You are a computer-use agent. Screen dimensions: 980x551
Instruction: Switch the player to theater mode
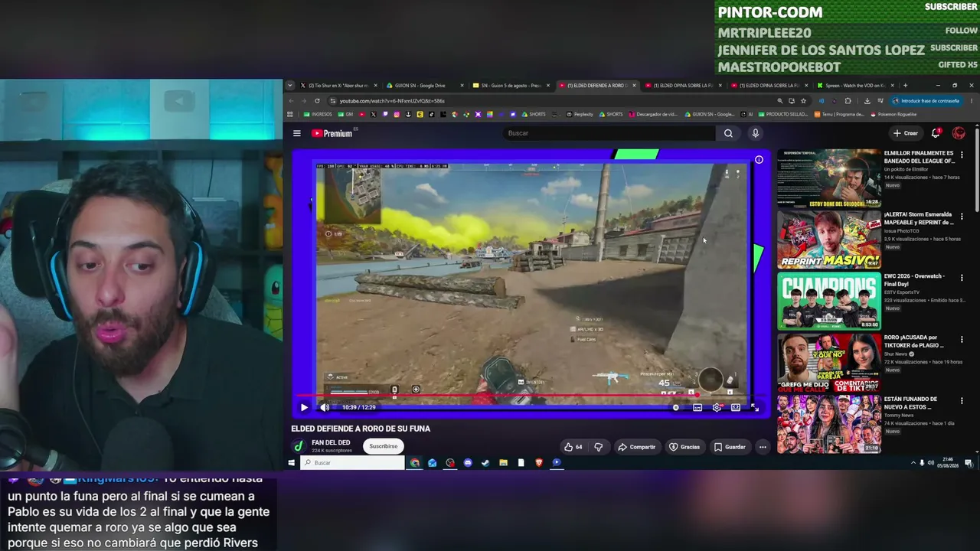[736, 407]
